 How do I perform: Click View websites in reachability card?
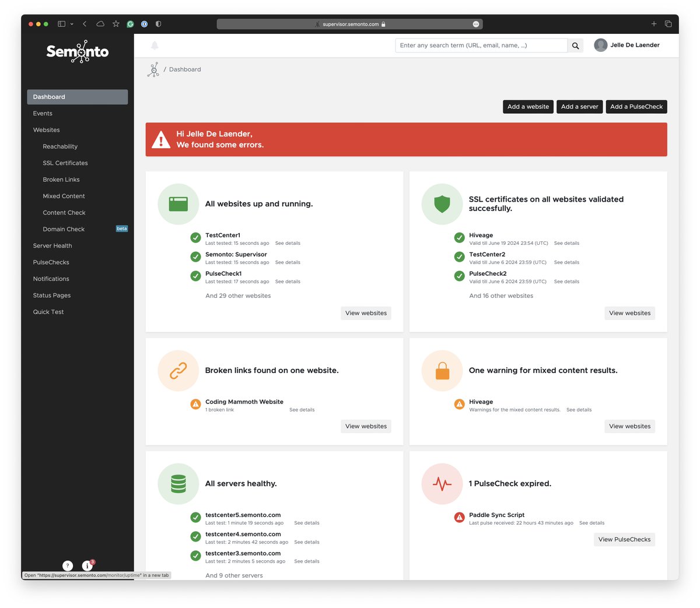(x=366, y=313)
